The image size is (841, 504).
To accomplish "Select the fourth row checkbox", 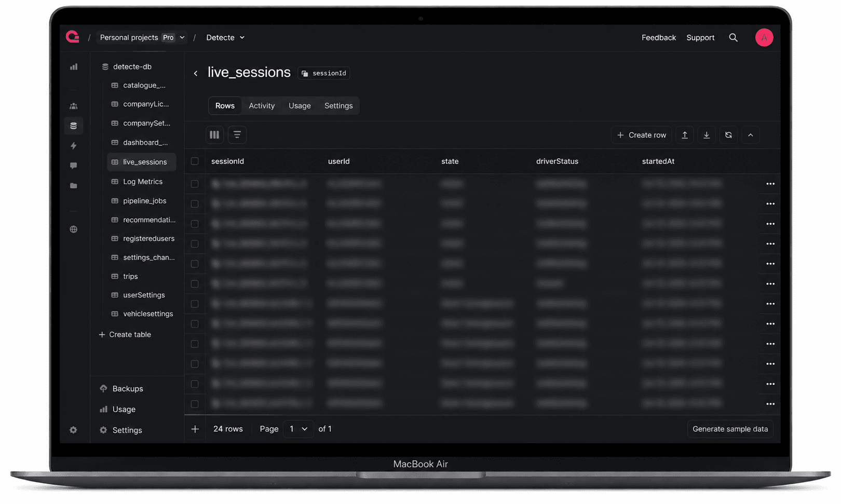I will [x=195, y=244].
